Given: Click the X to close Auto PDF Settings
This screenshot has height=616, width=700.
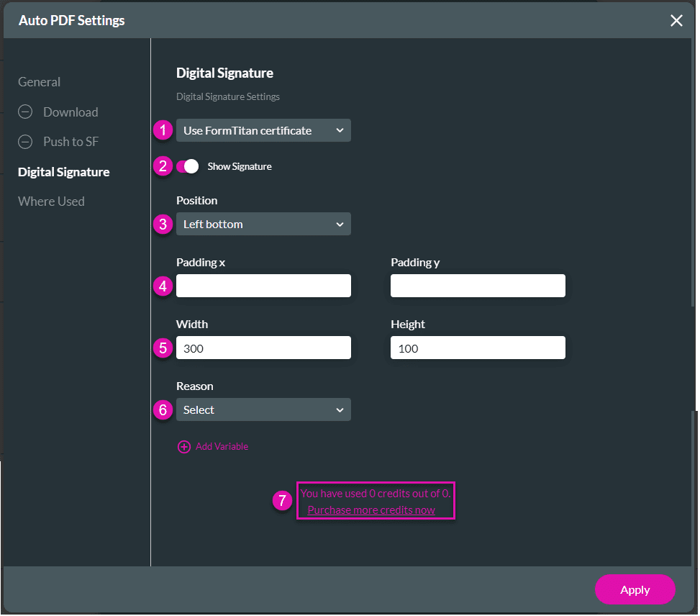Looking at the screenshot, I should pyautogui.click(x=676, y=21).
